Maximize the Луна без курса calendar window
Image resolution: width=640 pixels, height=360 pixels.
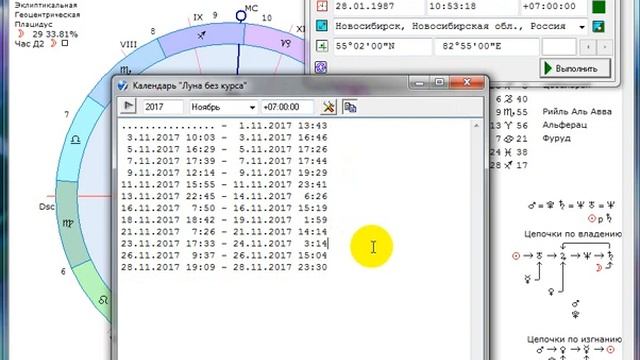click(x=439, y=83)
